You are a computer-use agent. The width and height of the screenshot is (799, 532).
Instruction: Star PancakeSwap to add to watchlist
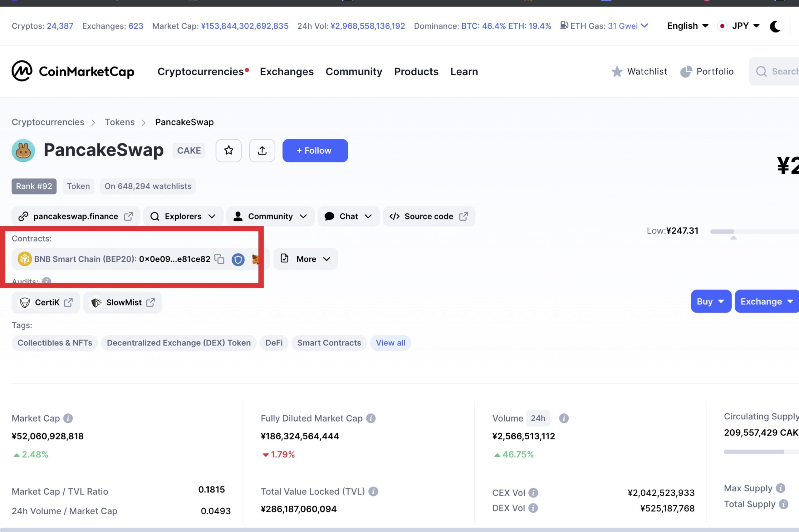[228, 150]
